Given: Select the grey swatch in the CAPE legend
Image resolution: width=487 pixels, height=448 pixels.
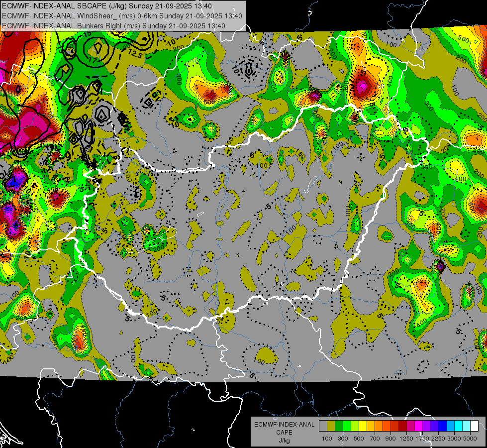Looking at the screenshot, I should [x=323, y=426].
